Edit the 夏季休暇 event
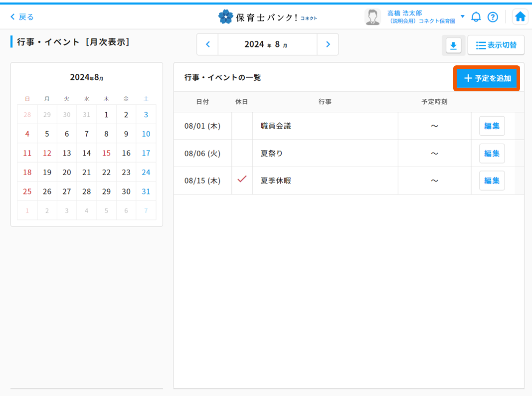 click(x=492, y=181)
